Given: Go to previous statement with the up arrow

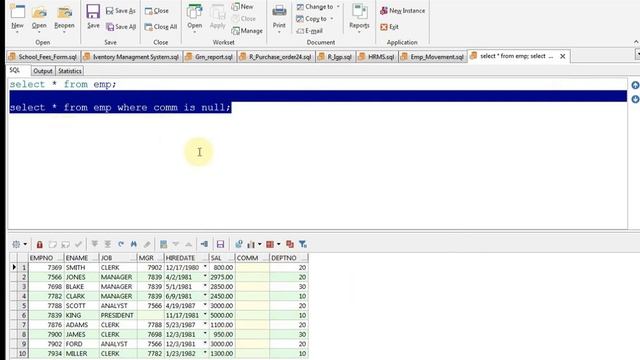Looking at the screenshot, I should coord(635,85).
